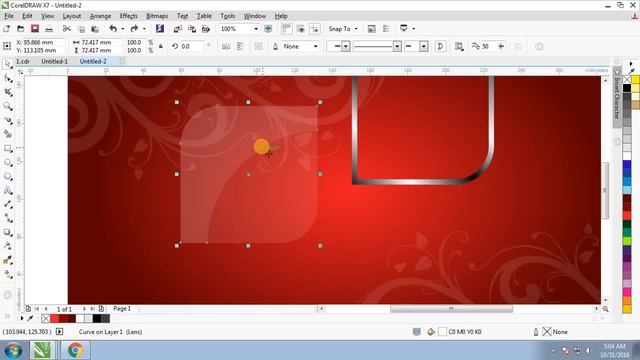The width and height of the screenshot is (640, 360).
Task: Select the Connector tool in the toolbox
Action: pos(7,218)
